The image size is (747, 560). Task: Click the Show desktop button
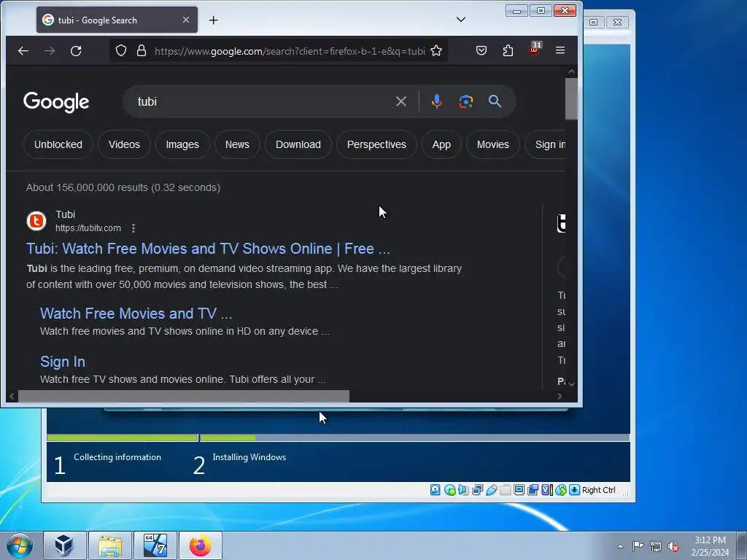click(743, 545)
